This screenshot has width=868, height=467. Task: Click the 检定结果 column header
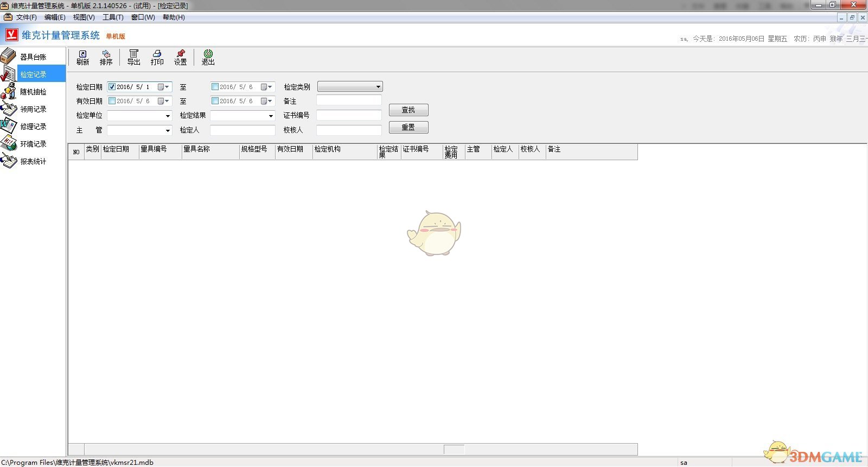[389, 152]
